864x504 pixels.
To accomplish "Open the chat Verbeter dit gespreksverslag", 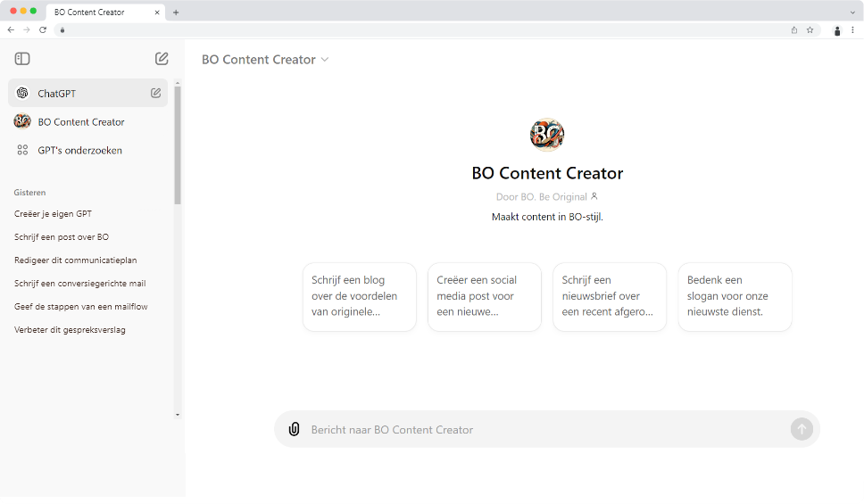I will [70, 329].
